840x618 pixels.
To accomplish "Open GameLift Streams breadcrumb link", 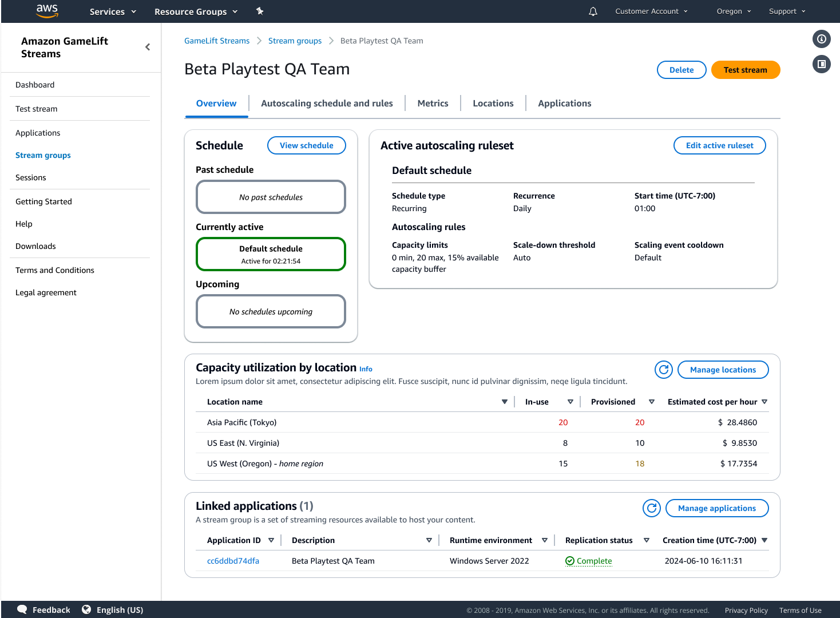I will click(x=217, y=41).
